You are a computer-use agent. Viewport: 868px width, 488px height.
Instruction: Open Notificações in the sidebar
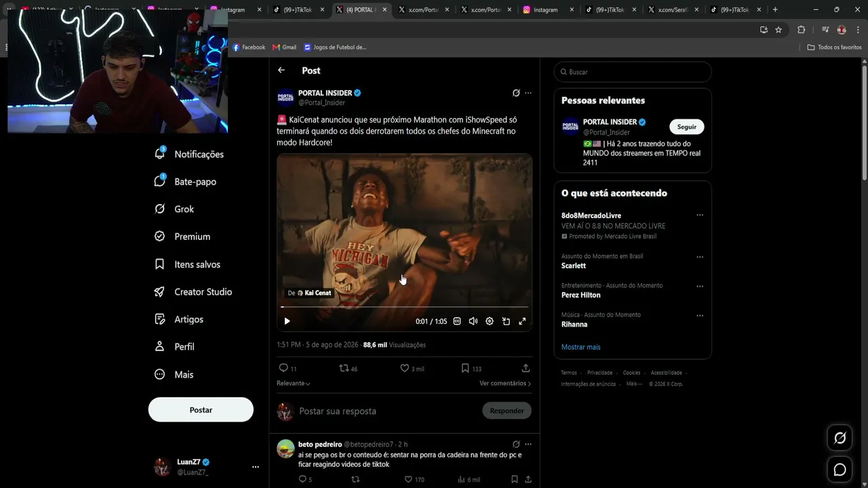coord(189,155)
